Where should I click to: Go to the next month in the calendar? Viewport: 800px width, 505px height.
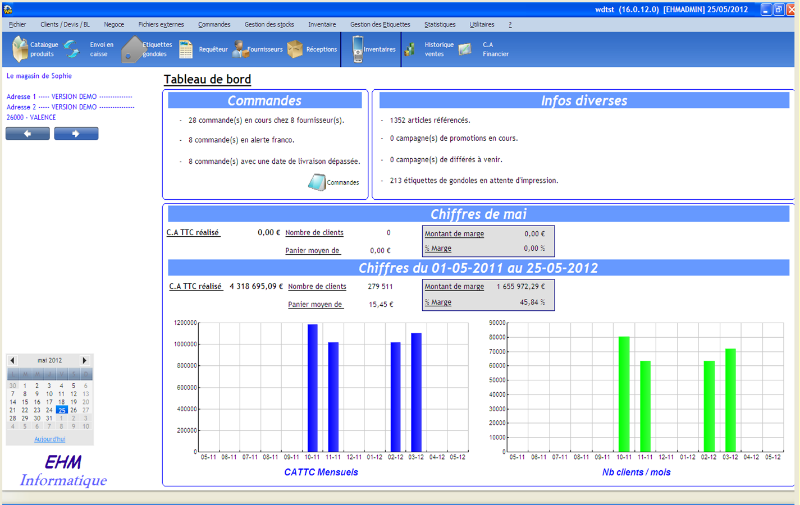click(x=85, y=360)
